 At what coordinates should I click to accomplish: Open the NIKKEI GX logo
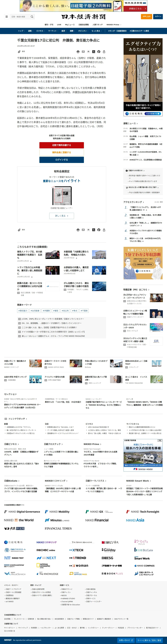[99, 512]
